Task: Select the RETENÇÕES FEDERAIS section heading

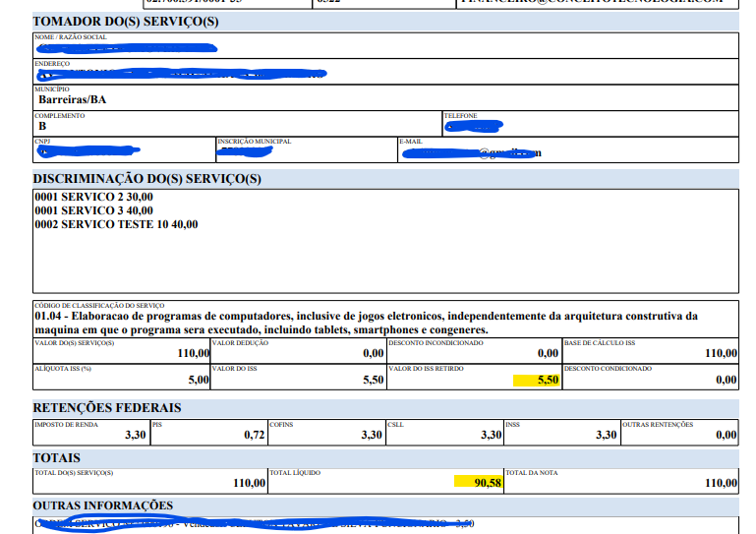Action: click(x=107, y=408)
